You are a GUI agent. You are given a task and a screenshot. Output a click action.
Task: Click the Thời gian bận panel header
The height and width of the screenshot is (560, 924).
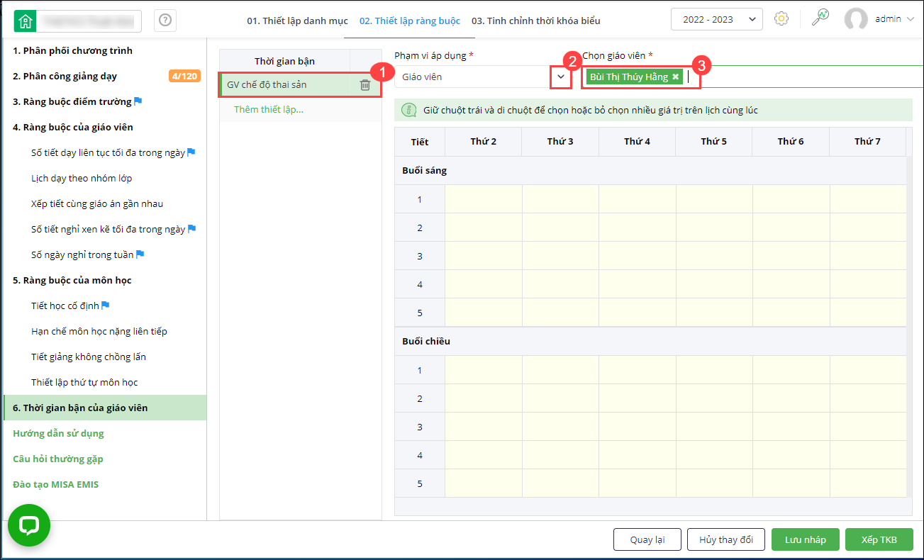point(284,62)
